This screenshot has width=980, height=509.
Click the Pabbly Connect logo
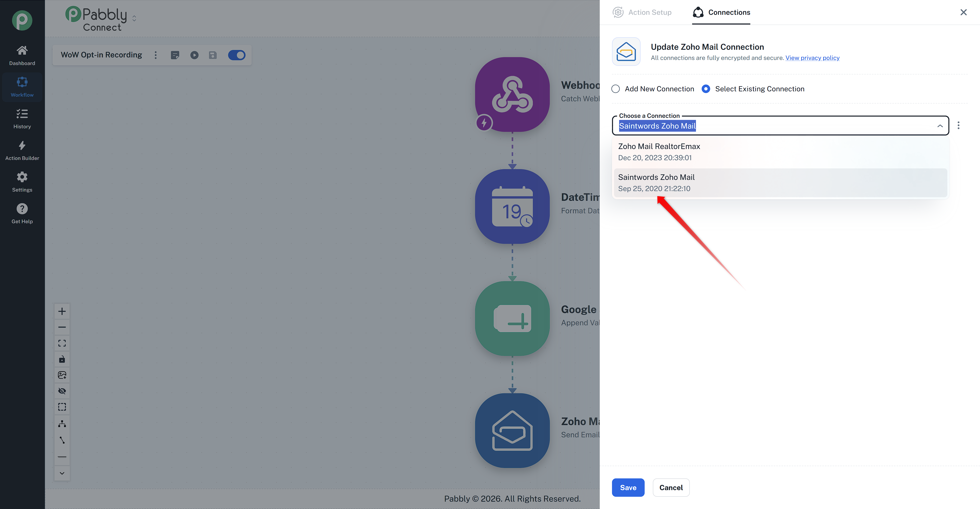pyautogui.click(x=96, y=19)
